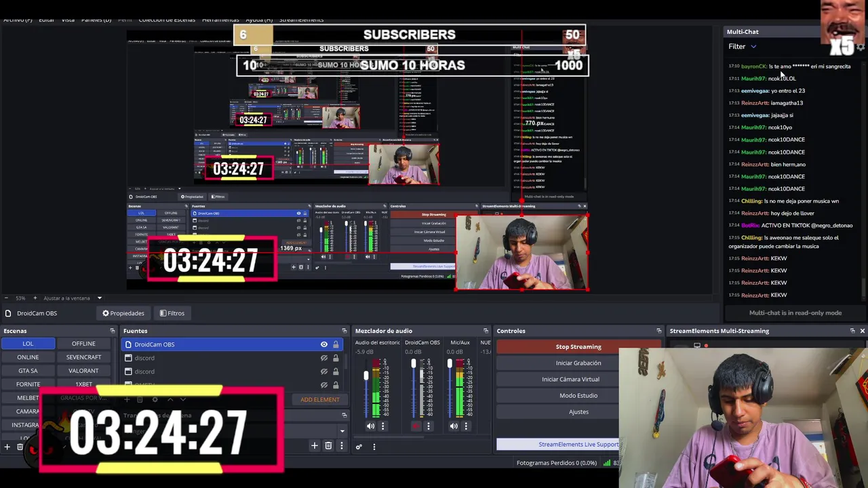Switch to the GTA SA scene
The height and width of the screenshot is (488, 868).
(x=28, y=371)
